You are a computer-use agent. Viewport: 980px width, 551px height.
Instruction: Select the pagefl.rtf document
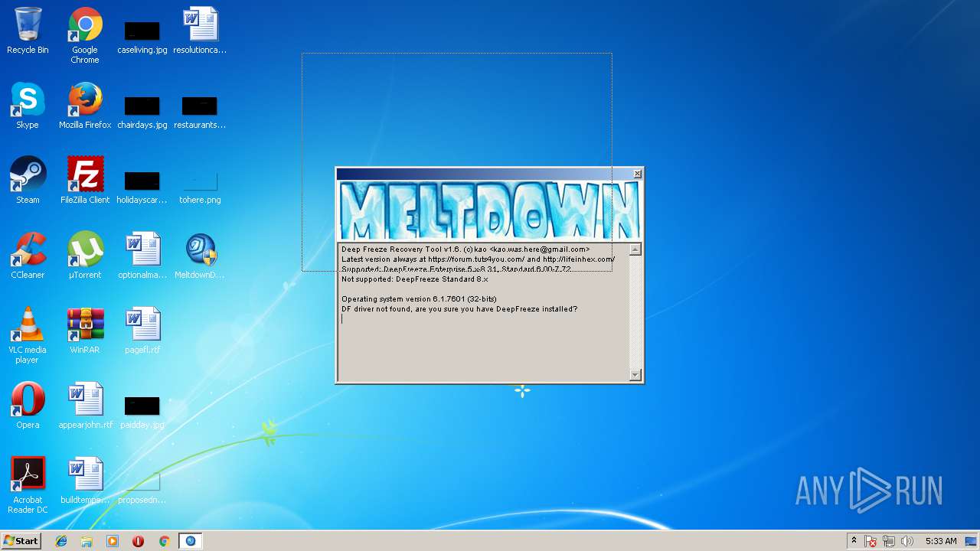142,331
